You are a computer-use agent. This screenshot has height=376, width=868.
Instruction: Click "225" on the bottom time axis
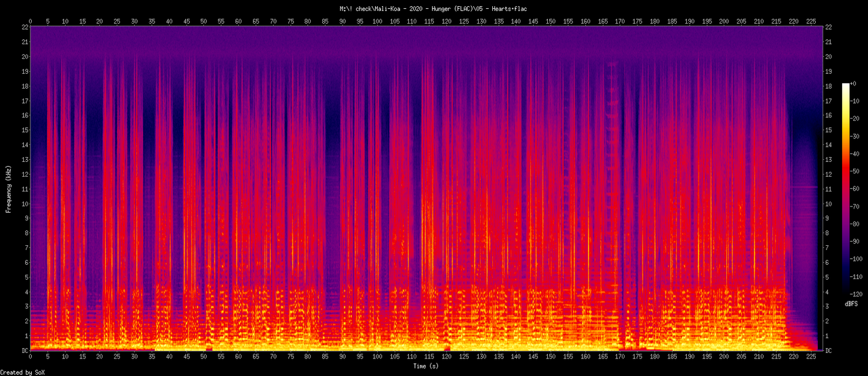811,357
